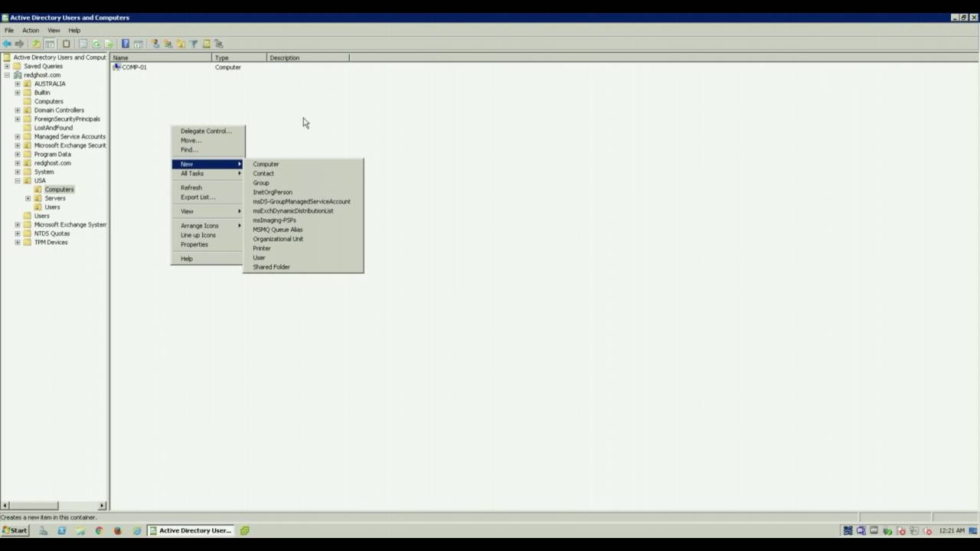Expand the Servers node under USA
Screen dimensions: 980x551
pyautogui.click(x=28, y=198)
